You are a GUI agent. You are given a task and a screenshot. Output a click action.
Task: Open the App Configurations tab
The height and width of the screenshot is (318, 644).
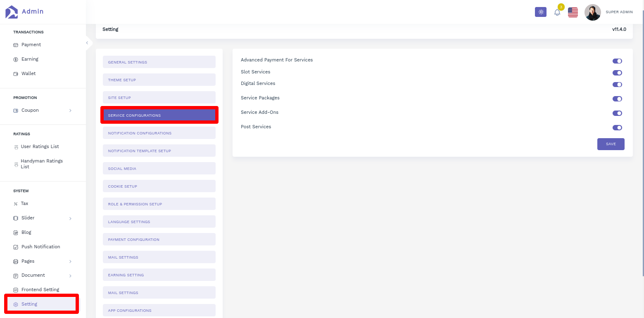pyautogui.click(x=159, y=310)
